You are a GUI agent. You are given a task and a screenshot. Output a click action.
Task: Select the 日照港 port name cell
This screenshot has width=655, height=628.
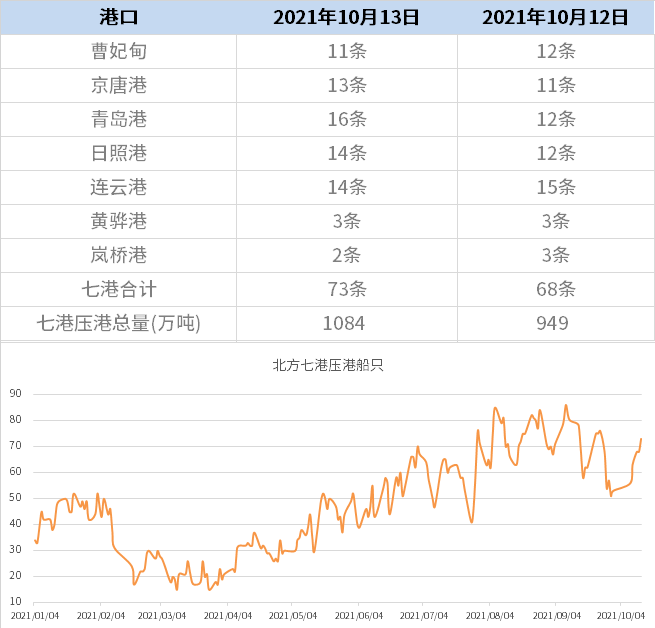coord(119,153)
